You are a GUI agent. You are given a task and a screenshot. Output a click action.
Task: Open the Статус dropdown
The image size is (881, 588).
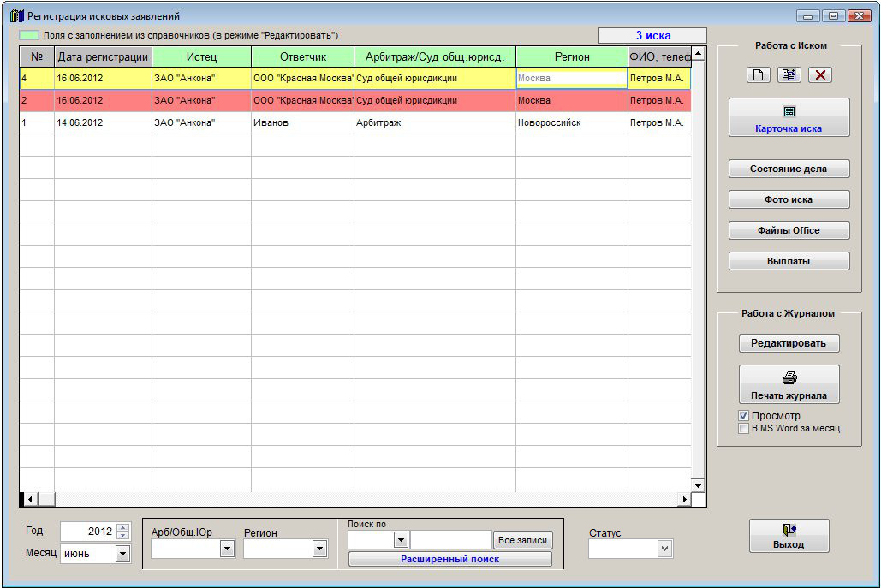pos(664,549)
